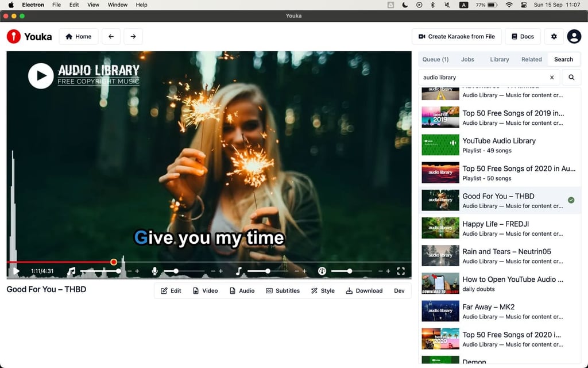The height and width of the screenshot is (368, 588).
Task: Click the pitch slider handle
Action: point(268,271)
